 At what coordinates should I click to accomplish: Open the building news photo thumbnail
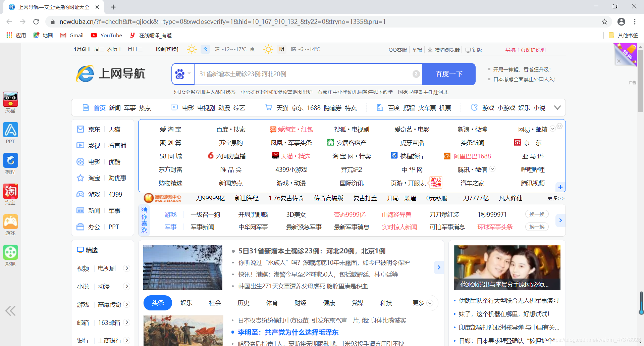[x=183, y=267]
